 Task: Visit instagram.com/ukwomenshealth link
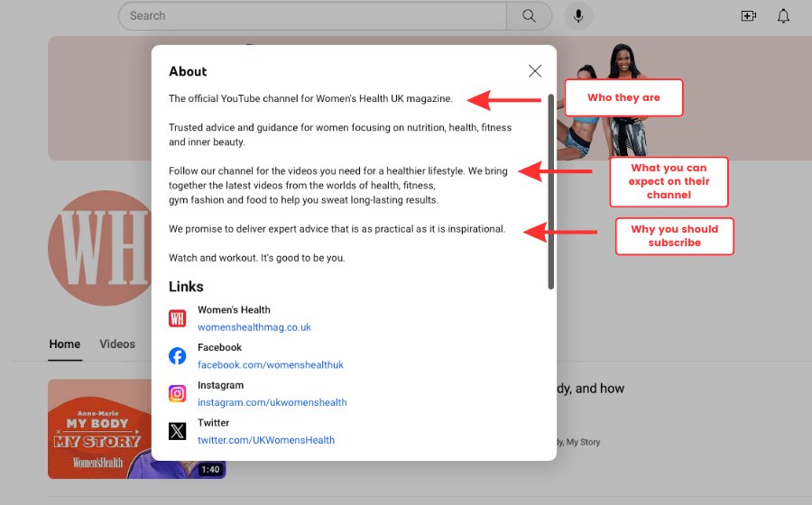coord(272,402)
